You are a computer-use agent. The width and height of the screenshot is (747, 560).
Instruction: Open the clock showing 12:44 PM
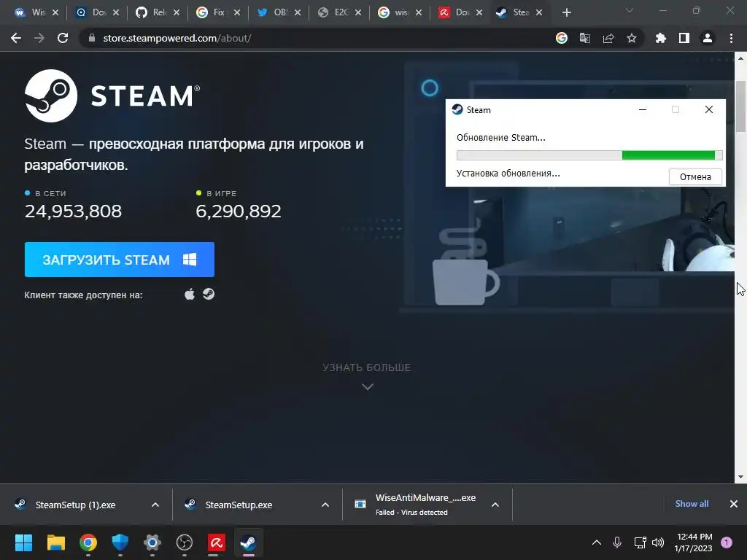(694, 542)
